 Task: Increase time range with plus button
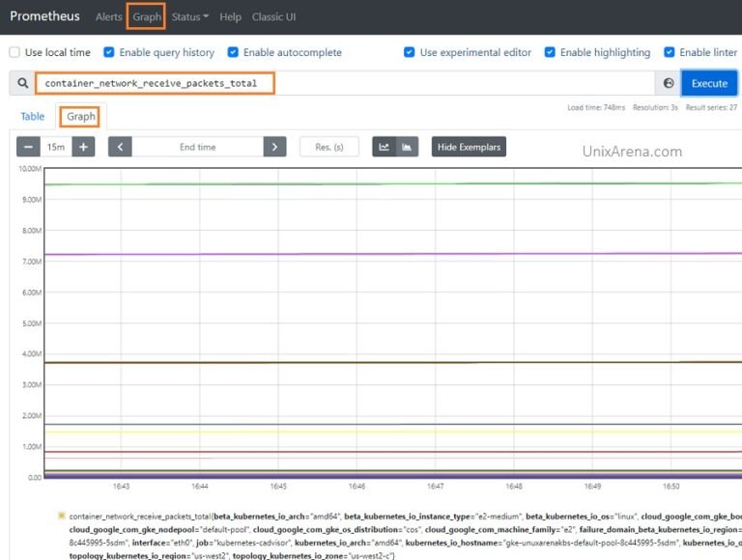[84, 147]
